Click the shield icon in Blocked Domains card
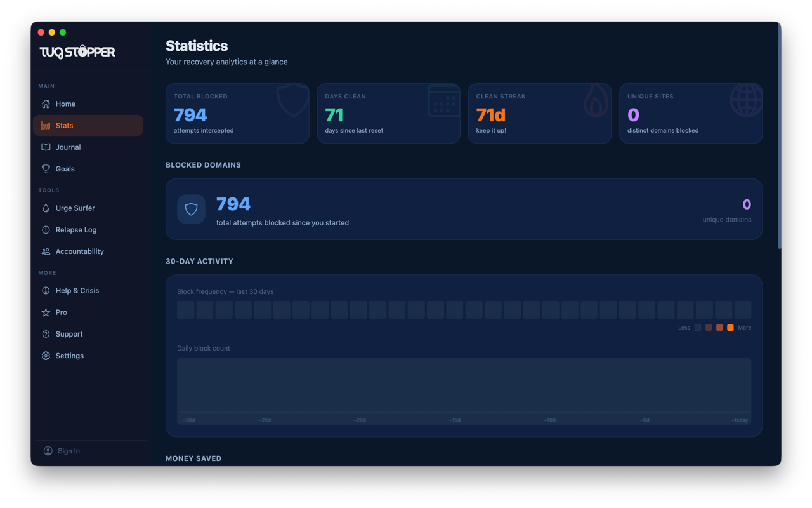Image resolution: width=812 pixels, height=508 pixels. [191, 209]
